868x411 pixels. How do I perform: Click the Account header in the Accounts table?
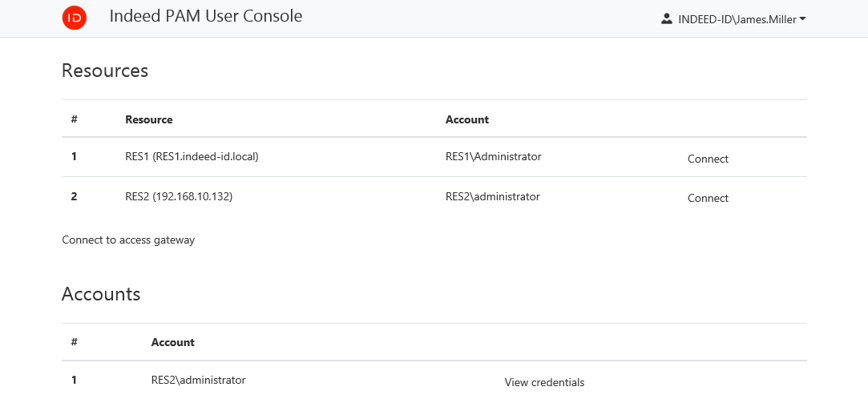pos(172,342)
